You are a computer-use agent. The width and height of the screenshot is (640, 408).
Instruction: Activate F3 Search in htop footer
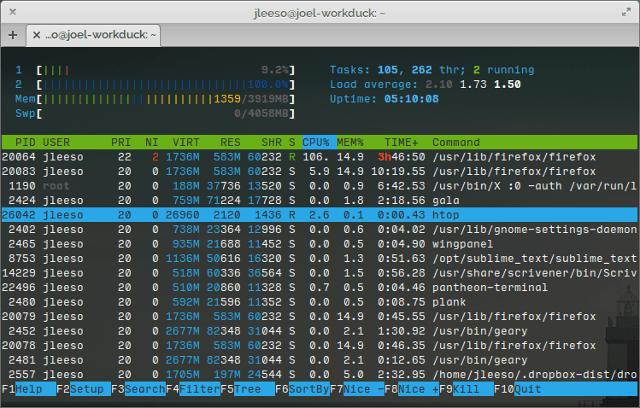pos(140,389)
